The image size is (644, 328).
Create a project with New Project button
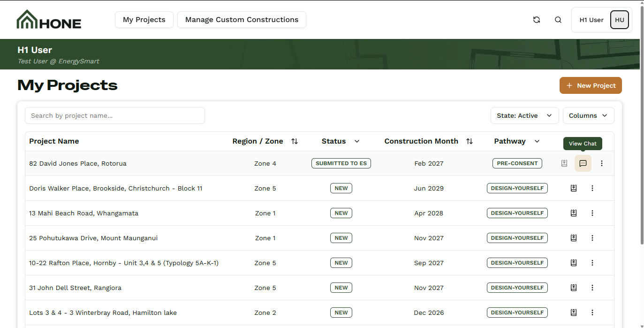(591, 85)
